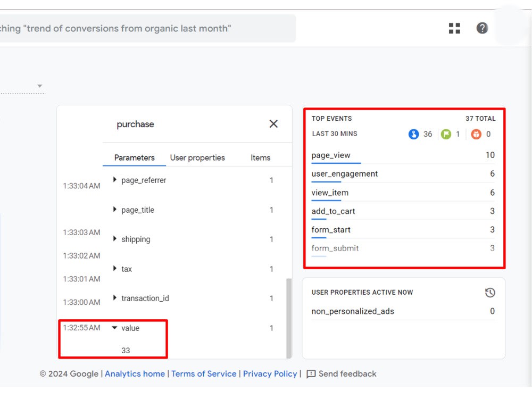The height and width of the screenshot is (399, 532).
Task: Select the Parameters tab
Action: pyautogui.click(x=135, y=157)
